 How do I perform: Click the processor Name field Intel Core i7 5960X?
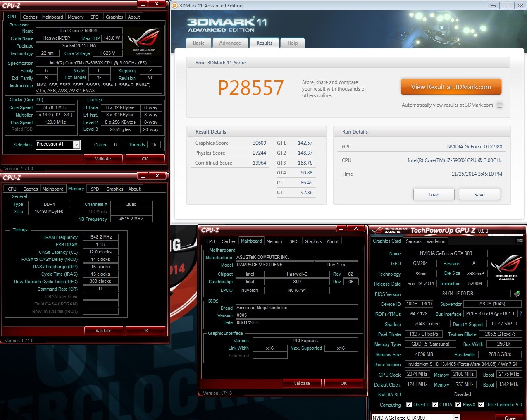[x=79, y=31]
